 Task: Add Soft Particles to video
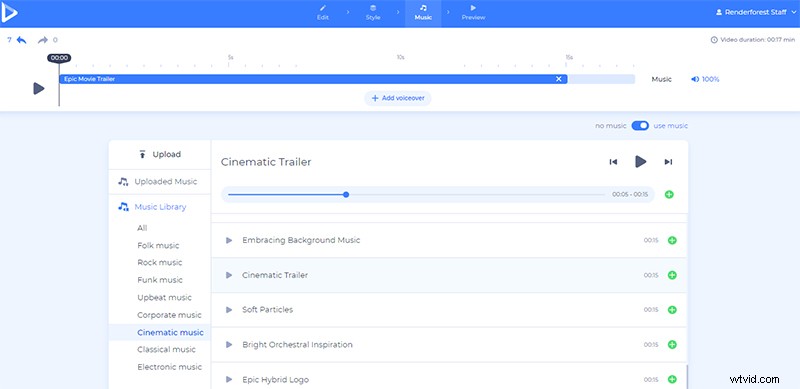(672, 310)
